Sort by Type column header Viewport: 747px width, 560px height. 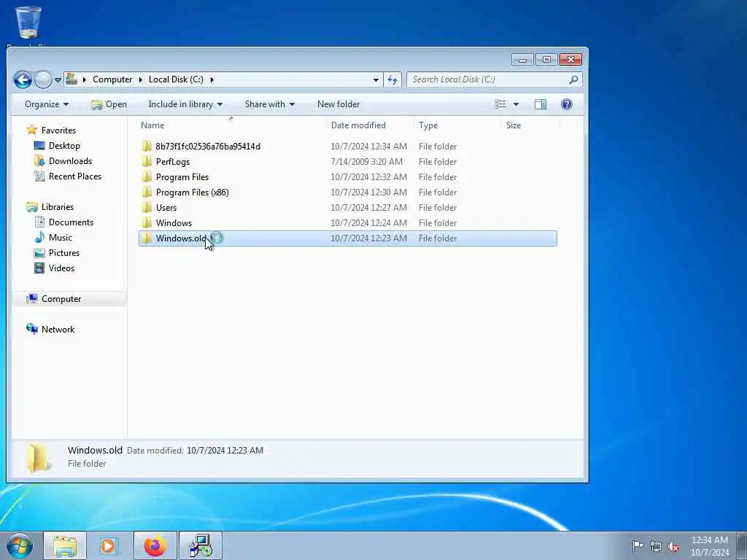pyautogui.click(x=458, y=125)
